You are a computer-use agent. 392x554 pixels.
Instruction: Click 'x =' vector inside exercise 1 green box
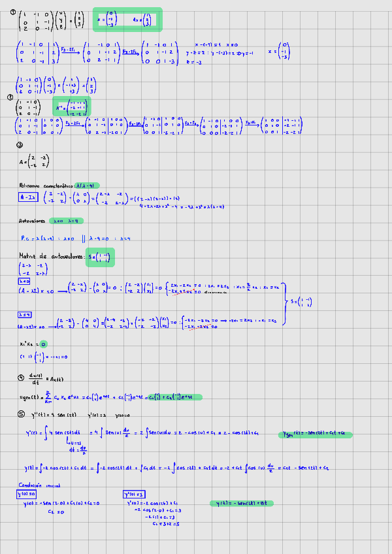point(107,20)
